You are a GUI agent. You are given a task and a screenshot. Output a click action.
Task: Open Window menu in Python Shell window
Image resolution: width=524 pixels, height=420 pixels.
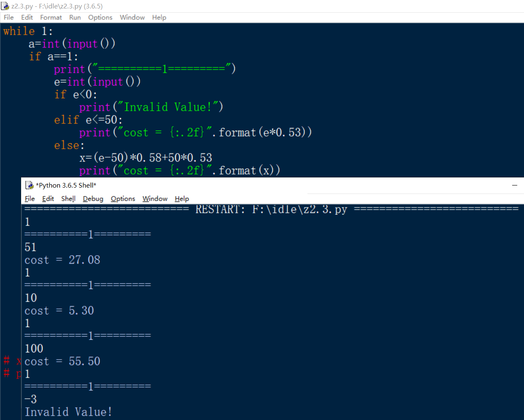[x=155, y=199]
